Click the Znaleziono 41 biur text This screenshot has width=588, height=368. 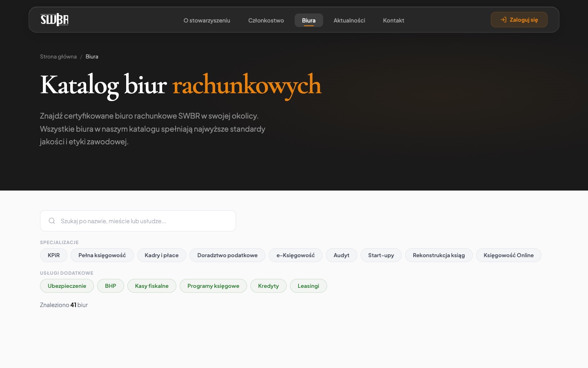pyautogui.click(x=64, y=305)
